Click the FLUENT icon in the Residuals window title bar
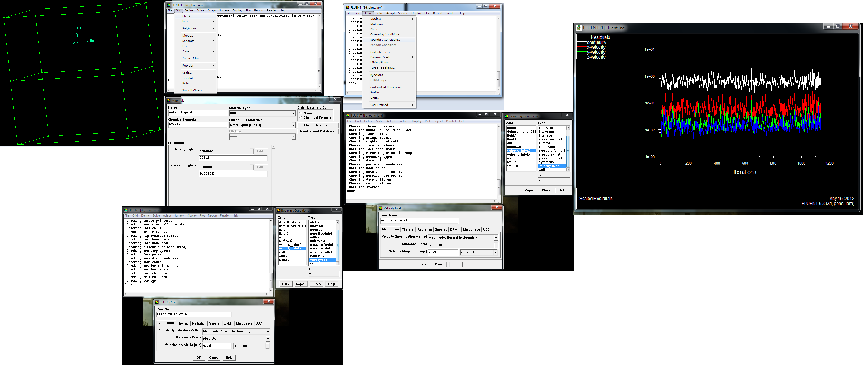The width and height of the screenshot is (868, 371). (x=579, y=28)
